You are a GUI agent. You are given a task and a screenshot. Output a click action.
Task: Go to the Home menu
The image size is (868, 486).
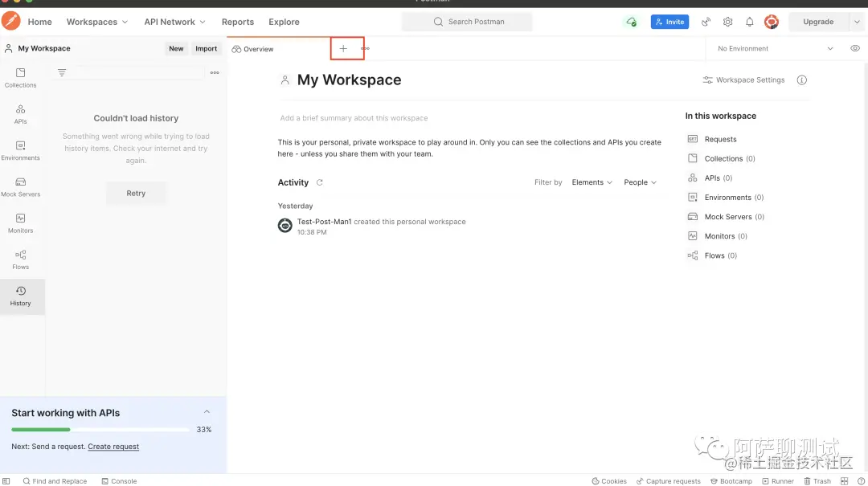coord(40,22)
